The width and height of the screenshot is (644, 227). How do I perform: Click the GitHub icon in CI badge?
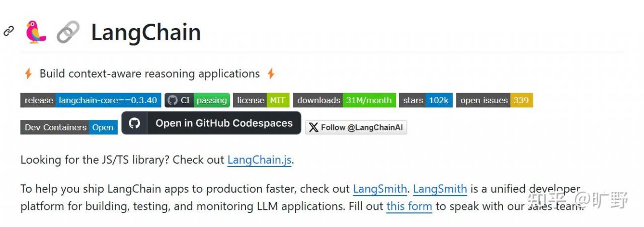point(173,100)
